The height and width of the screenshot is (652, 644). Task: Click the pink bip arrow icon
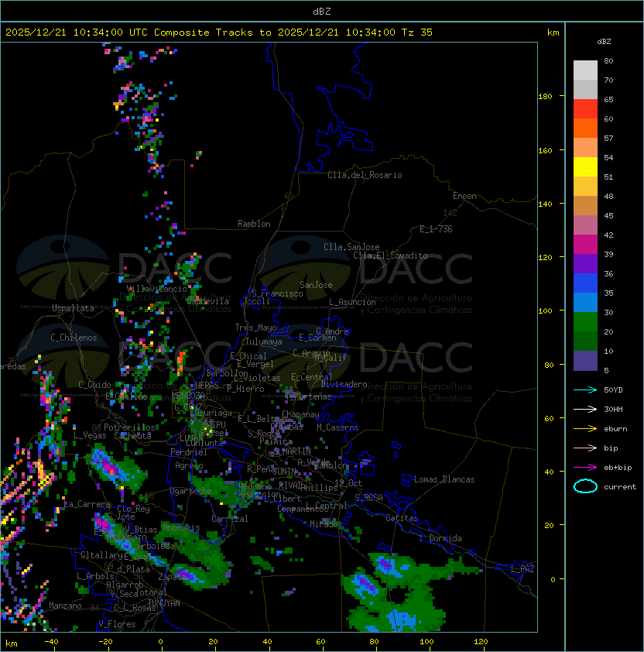[x=585, y=448]
